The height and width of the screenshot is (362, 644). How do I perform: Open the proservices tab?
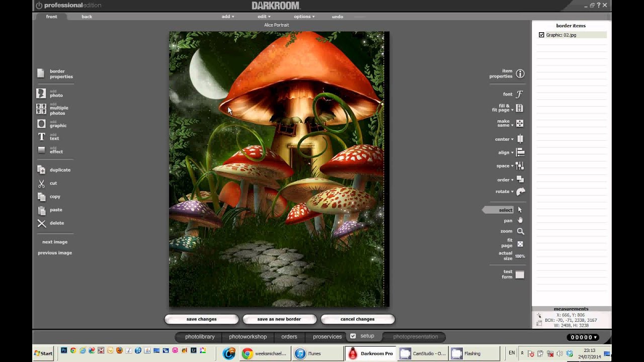(x=327, y=336)
